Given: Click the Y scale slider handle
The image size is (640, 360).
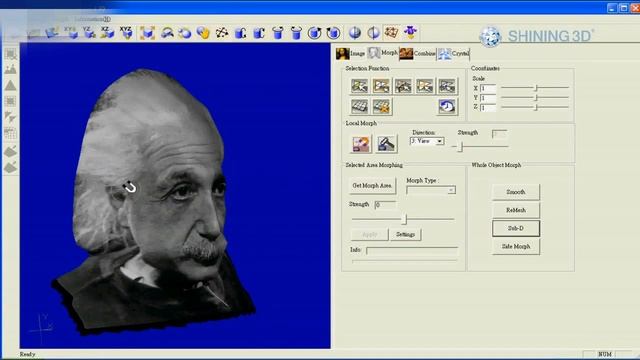Looking at the screenshot, I should pos(536,98).
